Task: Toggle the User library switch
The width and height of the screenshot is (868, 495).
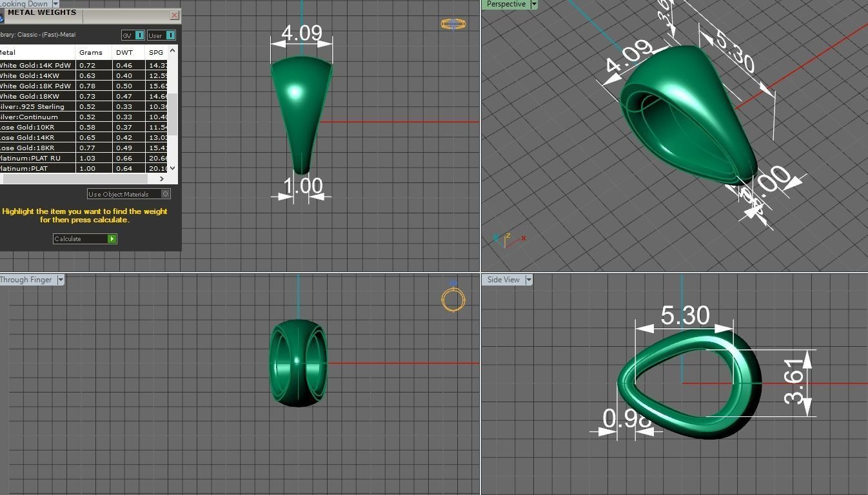Action: pos(162,35)
